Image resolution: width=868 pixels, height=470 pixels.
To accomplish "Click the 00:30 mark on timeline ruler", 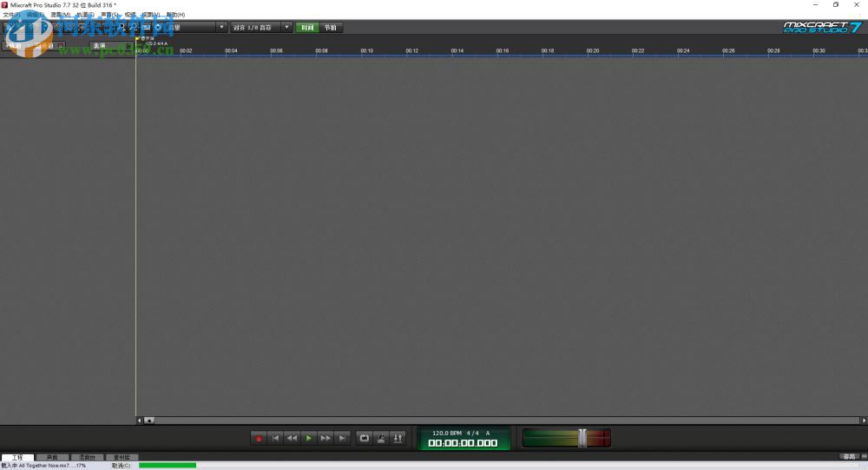I will tap(819, 50).
